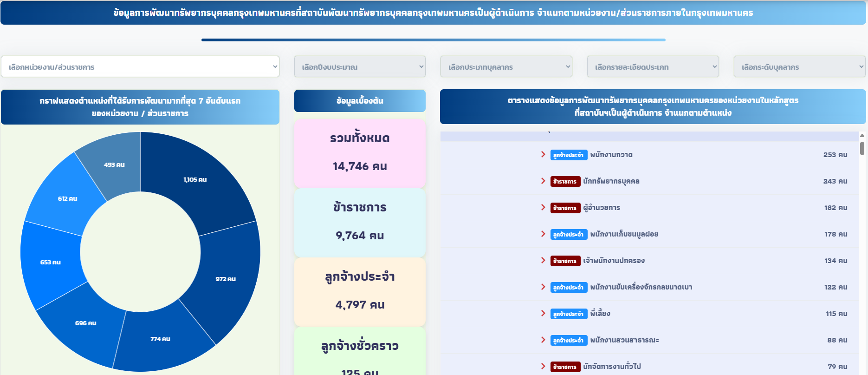
Task: Click the 79 คน count value
Action: click(837, 367)
